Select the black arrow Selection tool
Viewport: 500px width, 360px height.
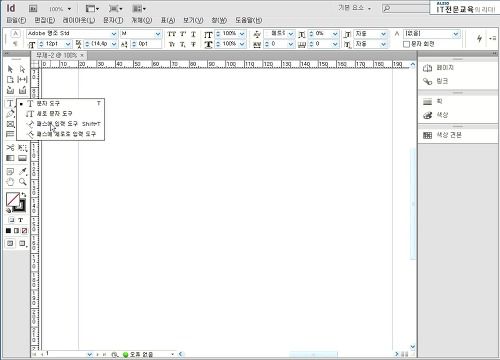[10, 69]
